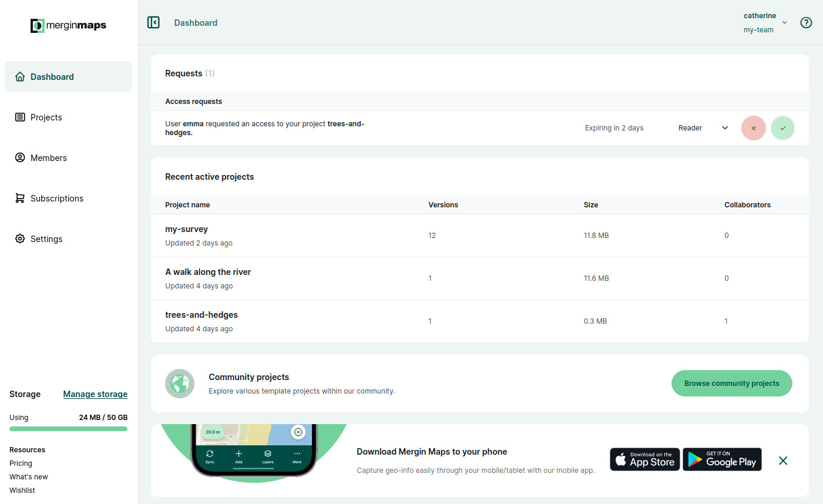This screenshot has height=504, width=823.
Task: Click the Projects list icon
Action: [x=20, y=117]
